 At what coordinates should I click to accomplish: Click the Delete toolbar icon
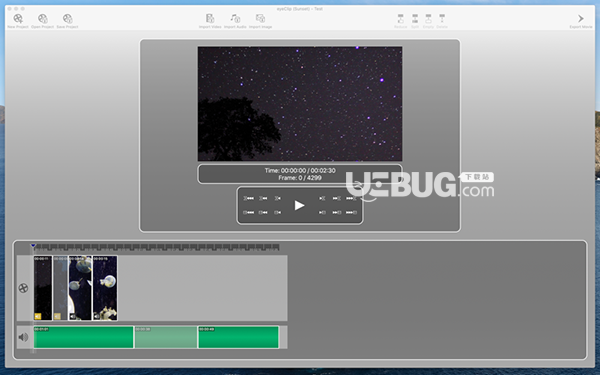[442, 18]
